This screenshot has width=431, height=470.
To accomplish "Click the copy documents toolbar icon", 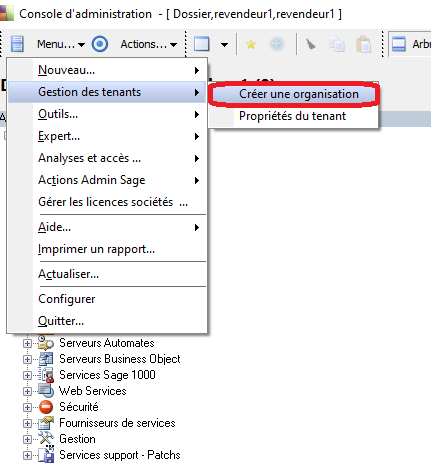I will click(x=337, y=44).
